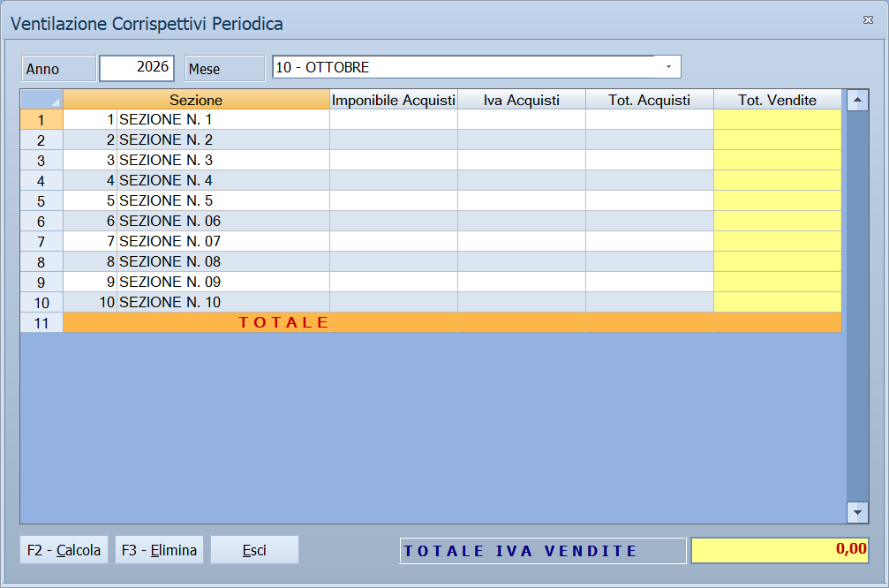889x588 pixels.
Task: Click the Totale Iva Vendite value 0,00
Action: click(780, 550)
